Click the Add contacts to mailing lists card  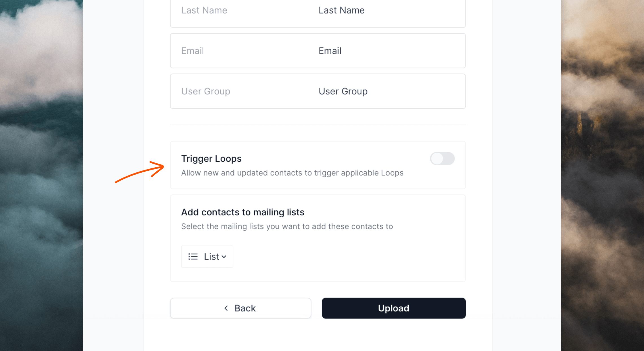click(318, 238)
